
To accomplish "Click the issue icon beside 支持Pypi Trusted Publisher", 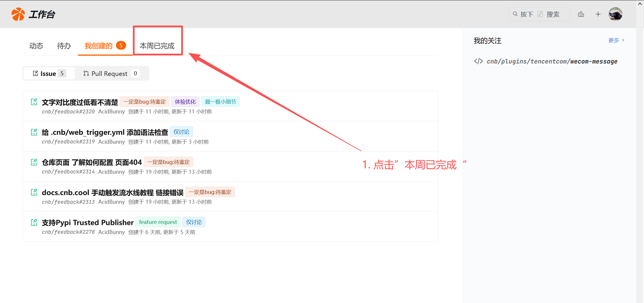I will 34,222.
